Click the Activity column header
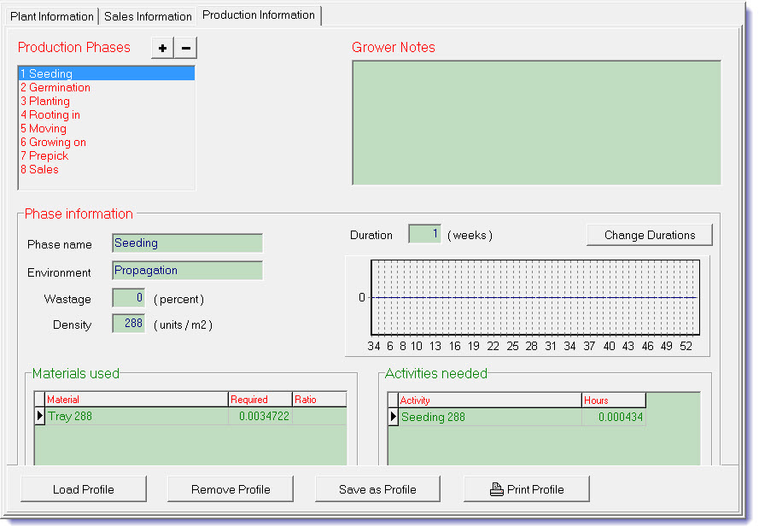 coord(490,400)
